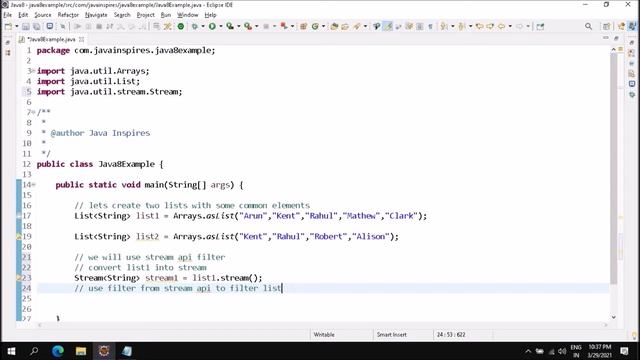
Task: Click the Open Type icon
Action: (x=334, y=27)
